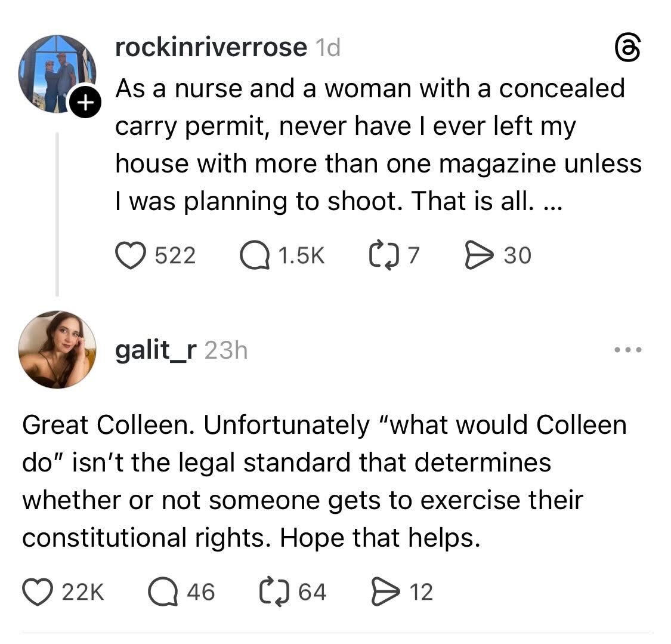
Task: View rockinriverrose's profile picture
Action: (57, 73)
